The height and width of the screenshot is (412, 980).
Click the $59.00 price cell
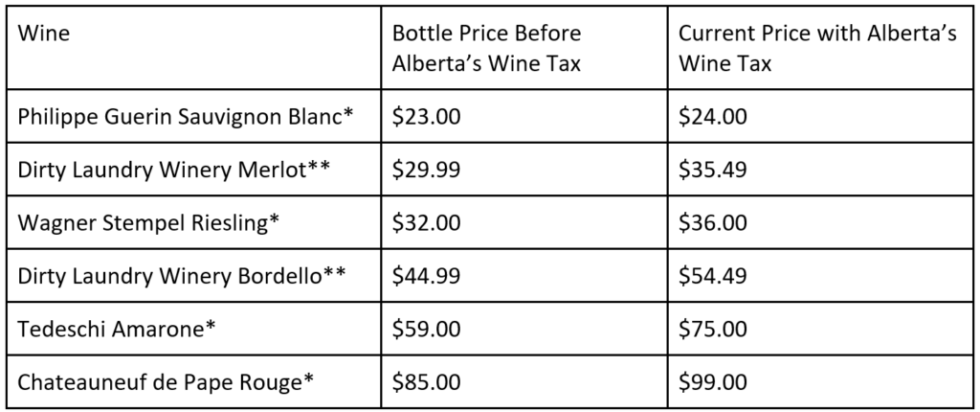point(427,329)
